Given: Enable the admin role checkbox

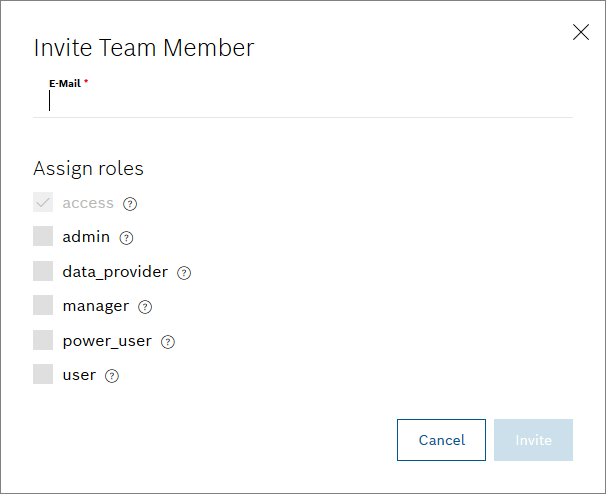Looking at the screenshot, I should click(43, 237).
